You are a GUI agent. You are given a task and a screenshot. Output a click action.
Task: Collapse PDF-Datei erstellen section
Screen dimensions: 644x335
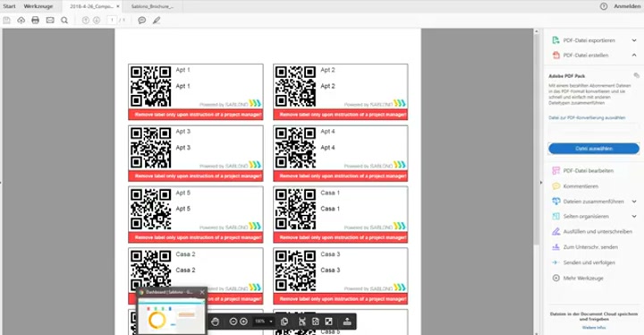tap(634, 56)
